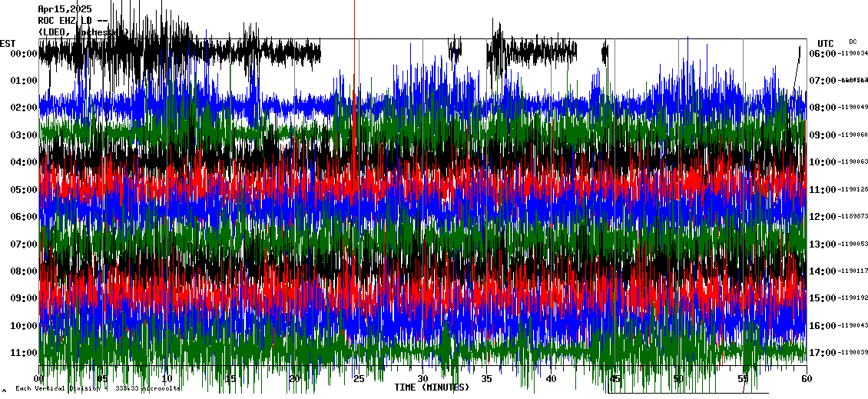868x399 pixels.
Task: Click the 10:00 UTC row label
Action: tap(822, 162)
